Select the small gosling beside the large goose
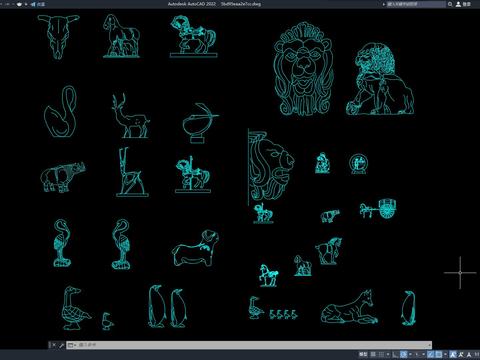The height and width of the screenshot is (360, 480). click(x=107, y=321)
